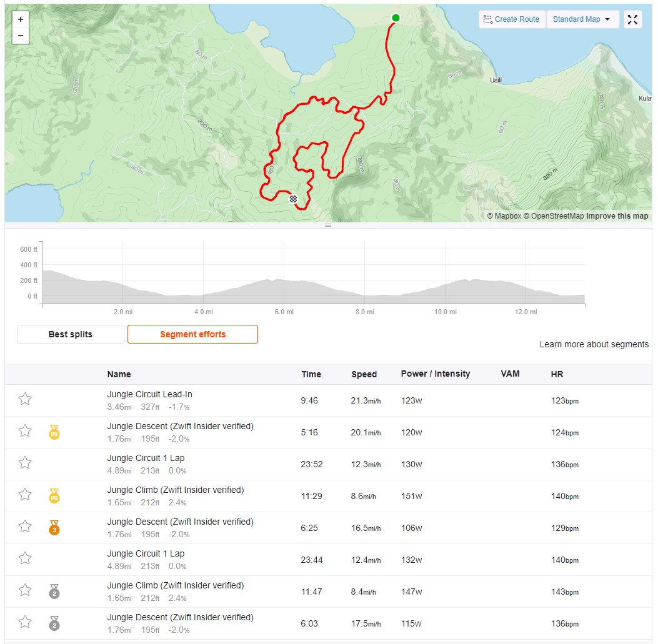
Task: Click the Usili place label on map
Action: click(496, 80)
